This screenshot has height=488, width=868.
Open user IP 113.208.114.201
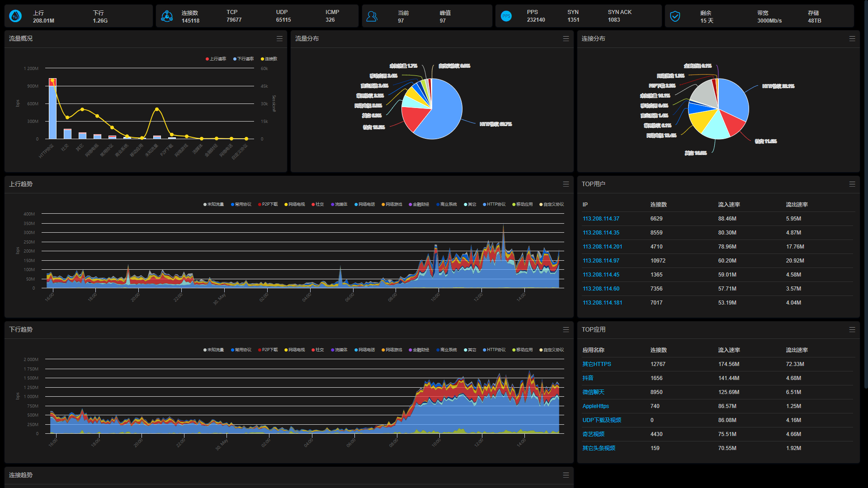602,247
